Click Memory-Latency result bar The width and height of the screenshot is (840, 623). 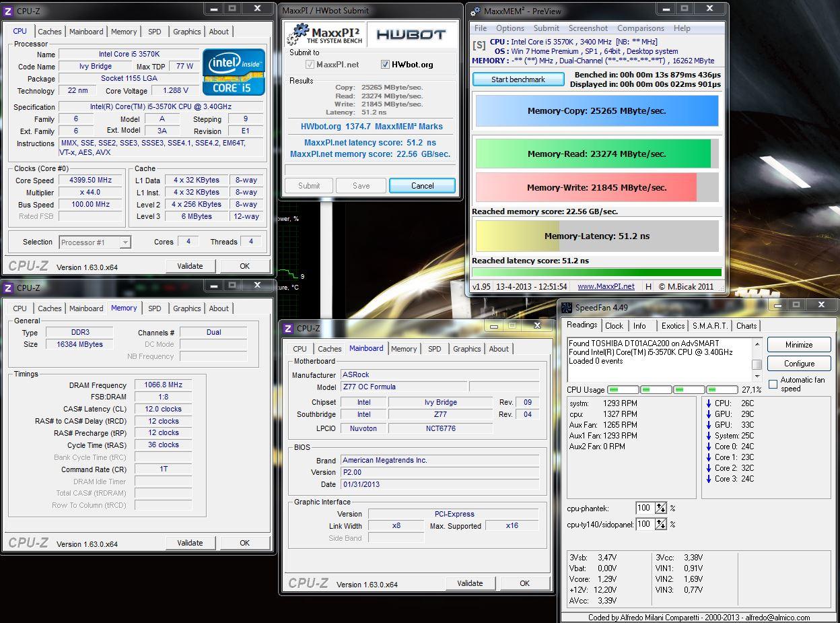(597, 236)
